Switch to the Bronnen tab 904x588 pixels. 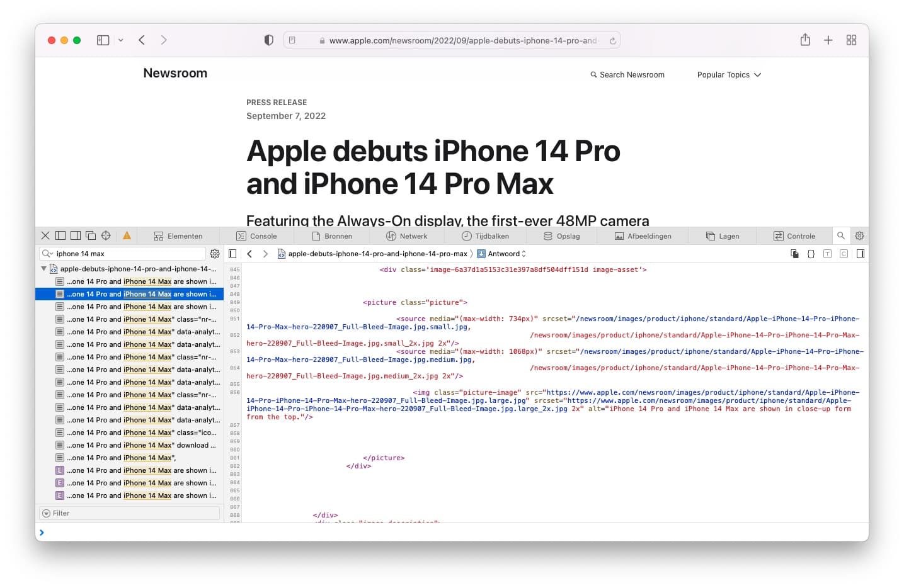(332, 236)
